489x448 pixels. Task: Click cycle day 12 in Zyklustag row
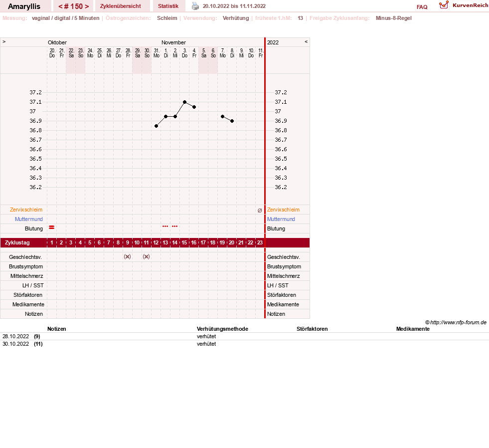pos(156,242)
